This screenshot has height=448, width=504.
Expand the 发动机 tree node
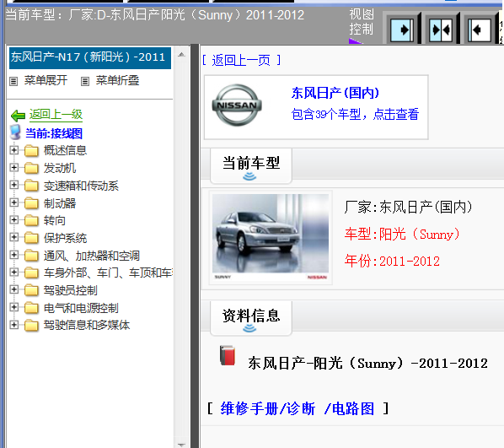coord(13,167)
